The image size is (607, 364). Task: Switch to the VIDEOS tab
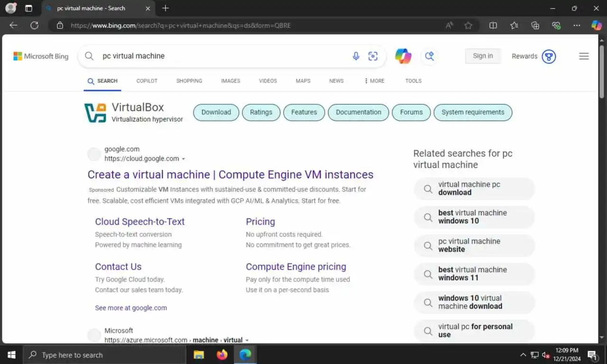tap(268, 81)
